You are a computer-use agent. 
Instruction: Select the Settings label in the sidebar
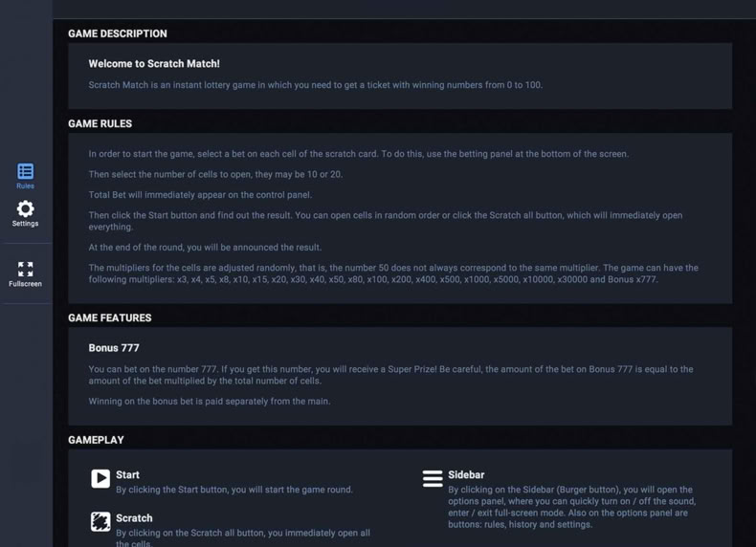[x=25, y=224]
